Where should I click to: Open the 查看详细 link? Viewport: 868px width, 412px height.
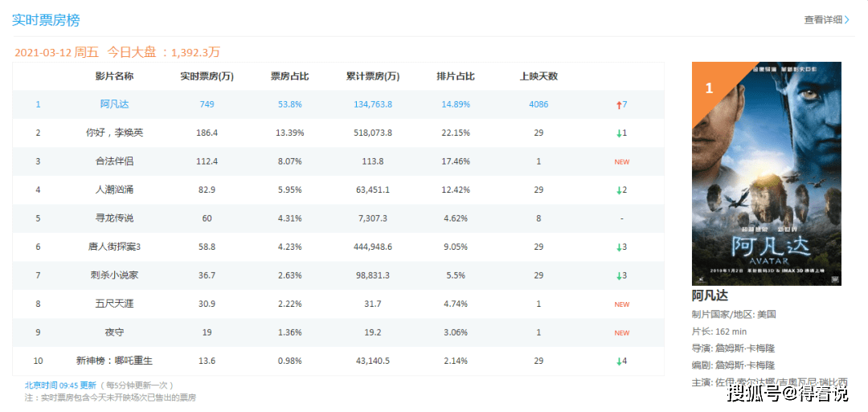[823, 20]
